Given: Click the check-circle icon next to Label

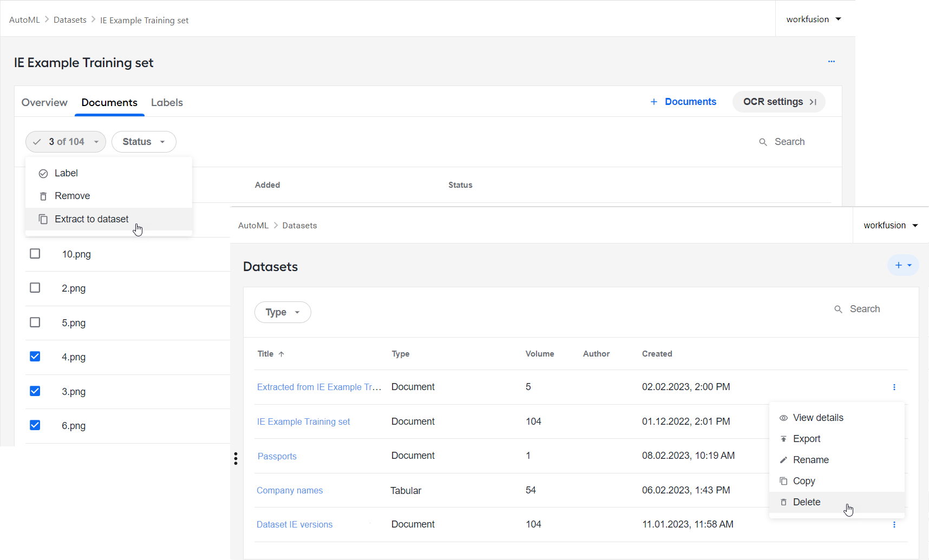Looking at the screenshot, I should pyautogui.click(x=43, y=174).
